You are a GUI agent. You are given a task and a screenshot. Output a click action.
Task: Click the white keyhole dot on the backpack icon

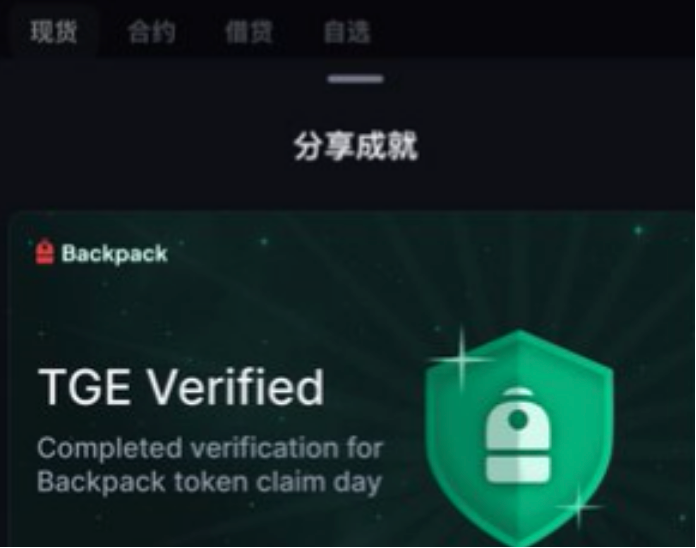(518, 419)
